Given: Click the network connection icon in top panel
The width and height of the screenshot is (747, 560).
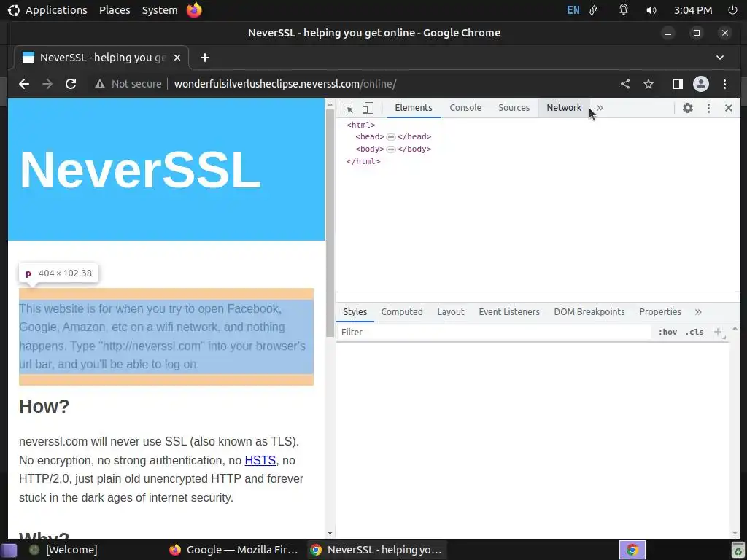Looking at the screenshot, I should (594, 10).
